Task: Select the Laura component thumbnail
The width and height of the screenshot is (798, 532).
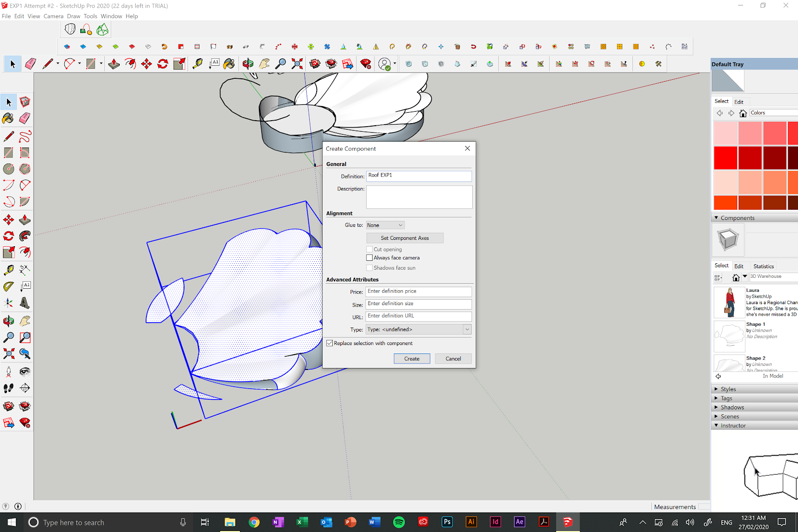Action: [729, 303]
